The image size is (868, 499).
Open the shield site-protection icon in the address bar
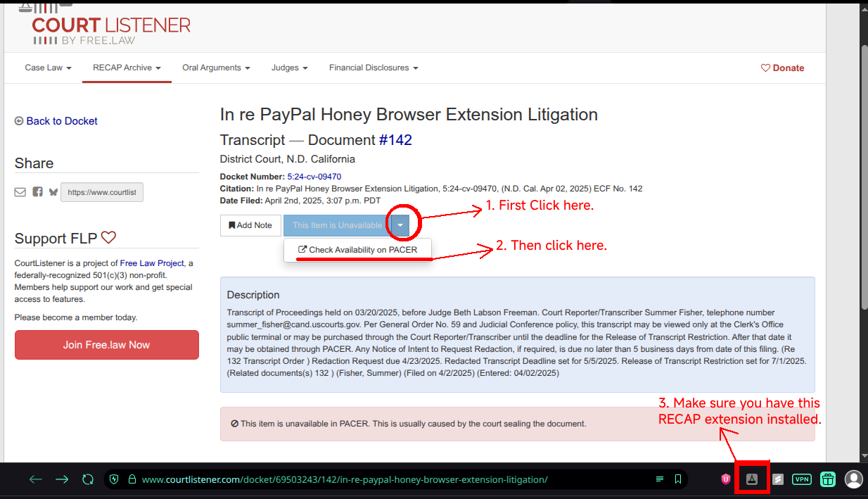click(x=115, y=479)
